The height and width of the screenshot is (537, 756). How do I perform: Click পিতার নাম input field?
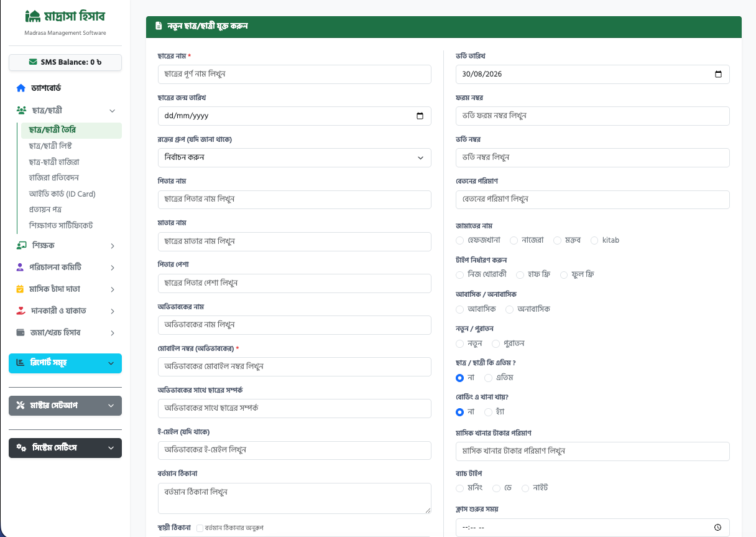tap(295, 200)
